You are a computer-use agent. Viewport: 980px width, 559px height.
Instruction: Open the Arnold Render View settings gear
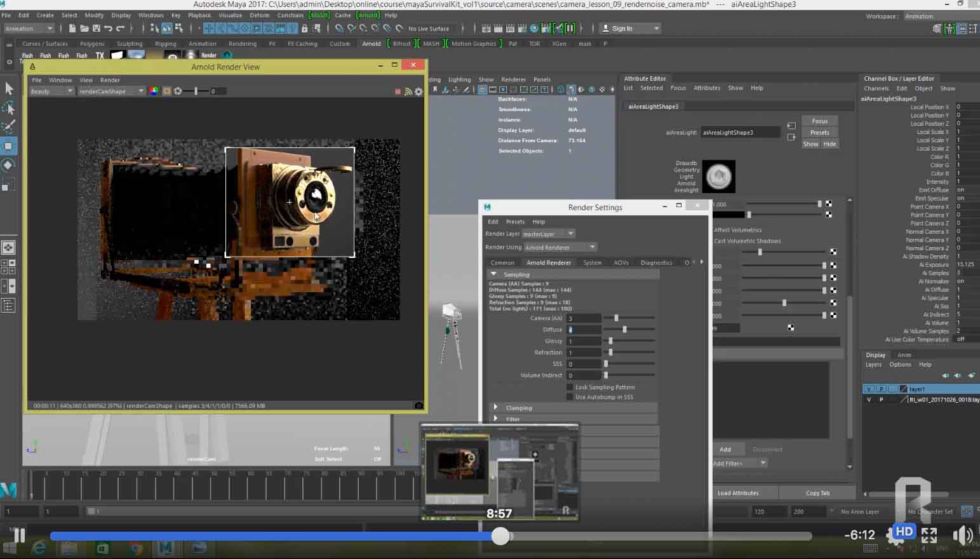[x=419, y=91]
